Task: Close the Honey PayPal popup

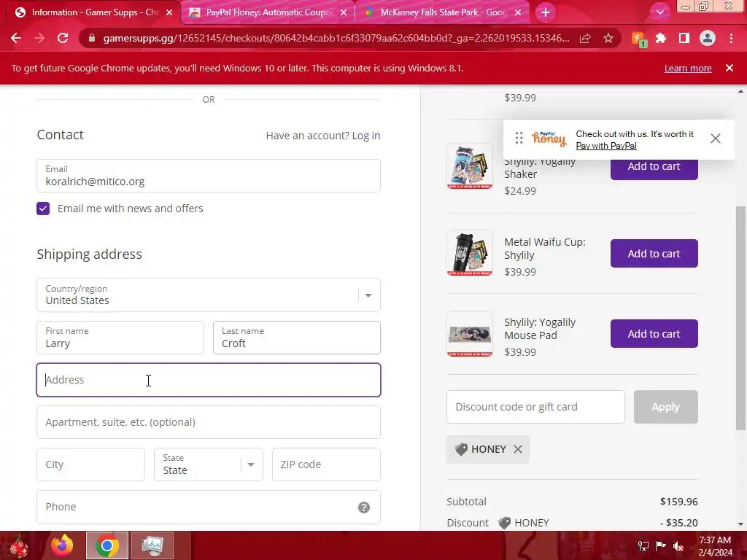Action: point(715,139)
